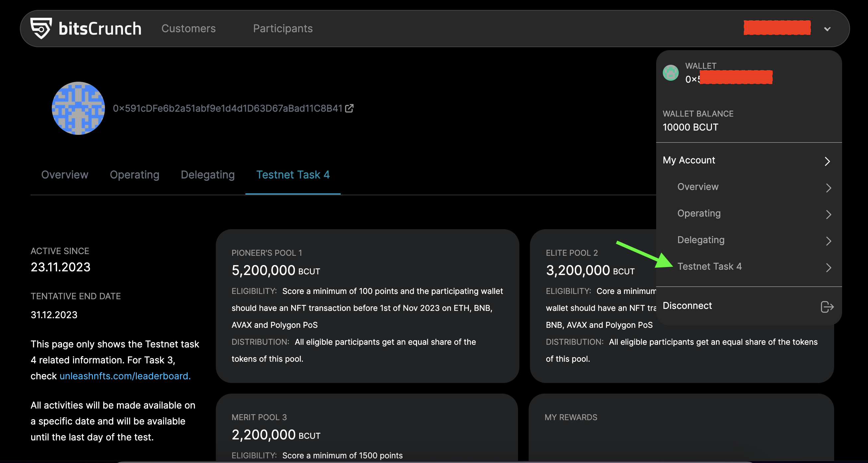Viewport: 868px width, 463px height.
Task: Click the 2,200,000 BCUT amount
Action: [x=276, y=435]
